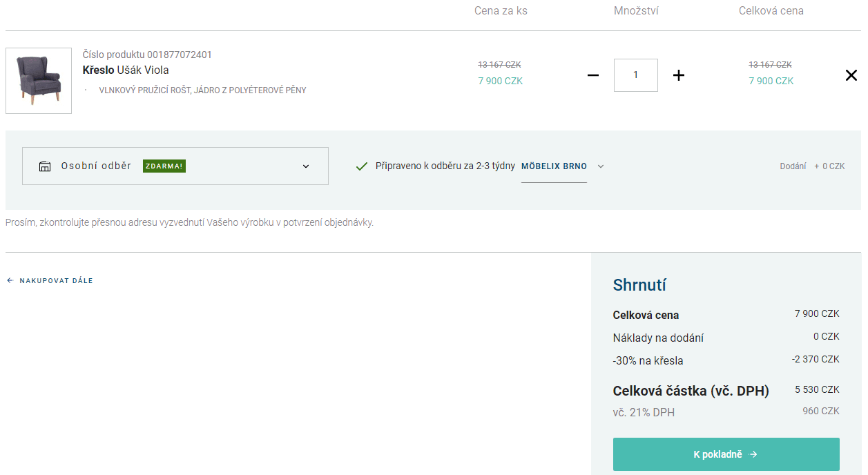This screenshot has width=868, height=475.
Task: Click the green ZDARMA! badge
Action: [164, 166]
